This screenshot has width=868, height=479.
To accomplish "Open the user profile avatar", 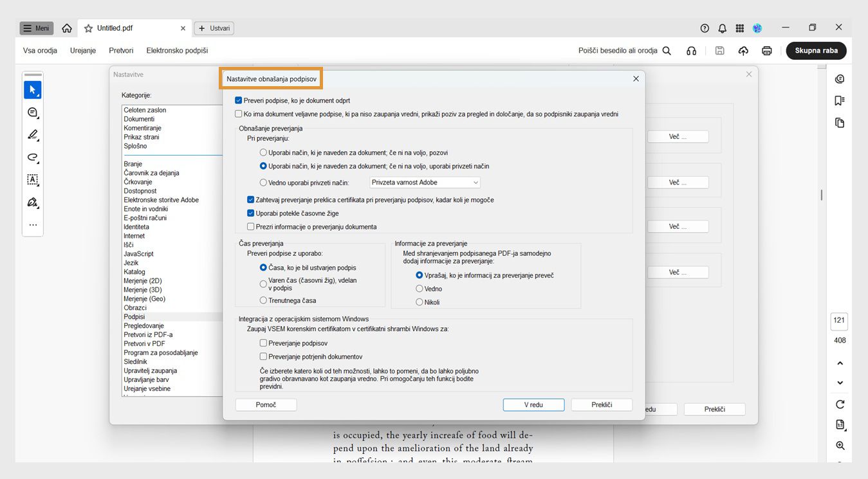I will 757,28.
